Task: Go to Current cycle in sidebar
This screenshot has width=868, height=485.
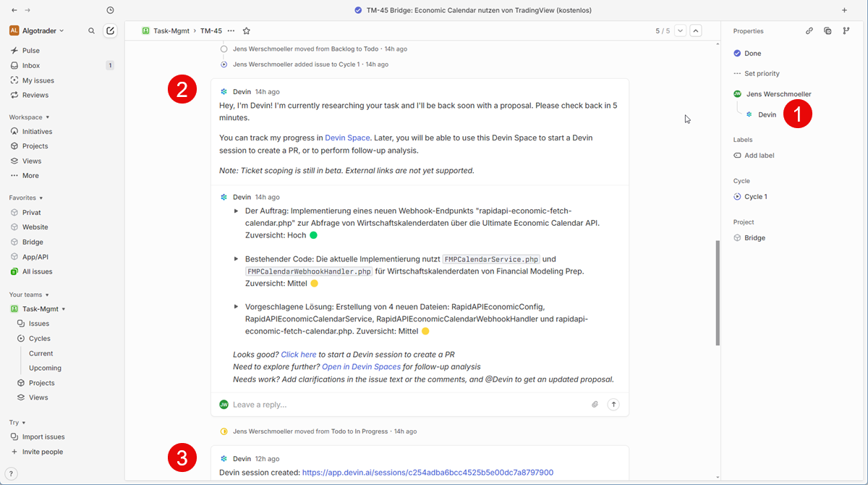Action: [41, 354]
